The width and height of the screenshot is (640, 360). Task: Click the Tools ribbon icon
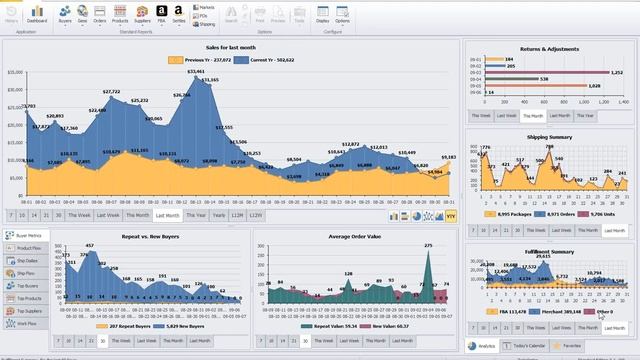(x=299, y=15)
